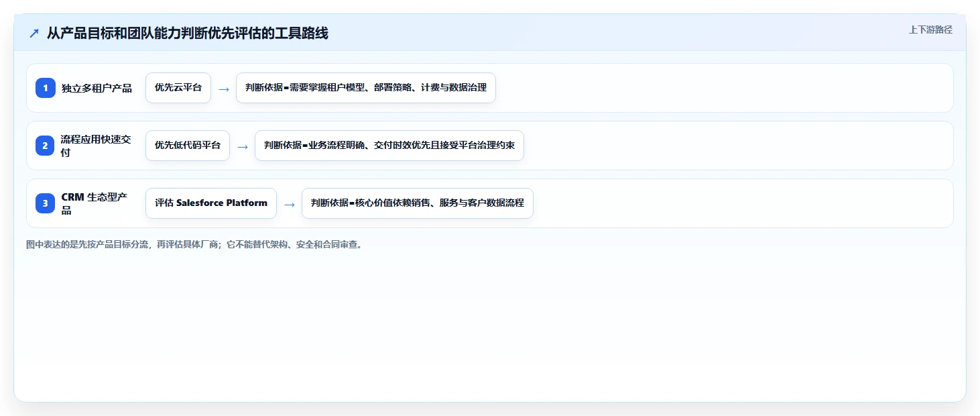Screen dimensions: 980x416
Task: Click the box about 销售、服务与客户数据流程
Action: (x=418, y=203)
